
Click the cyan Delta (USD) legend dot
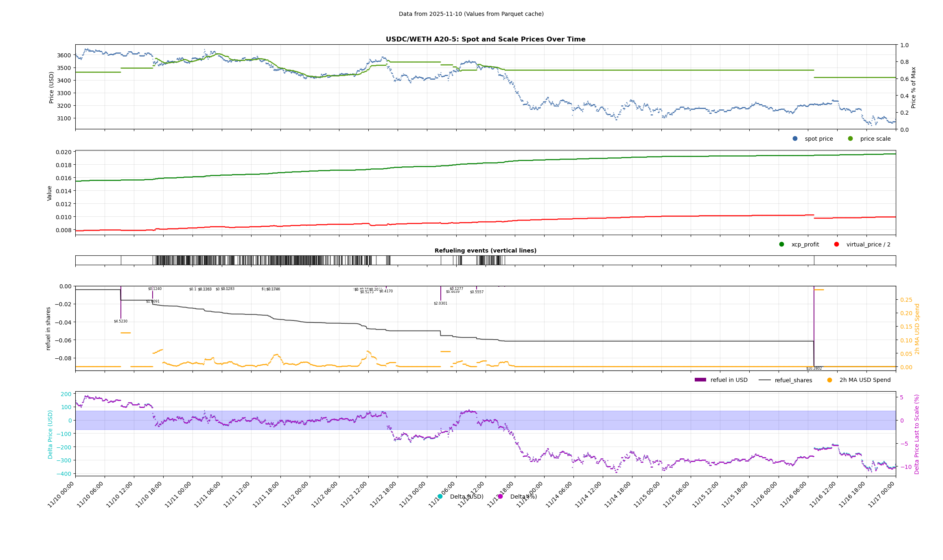pyautogui.click(x=440, y=497)
